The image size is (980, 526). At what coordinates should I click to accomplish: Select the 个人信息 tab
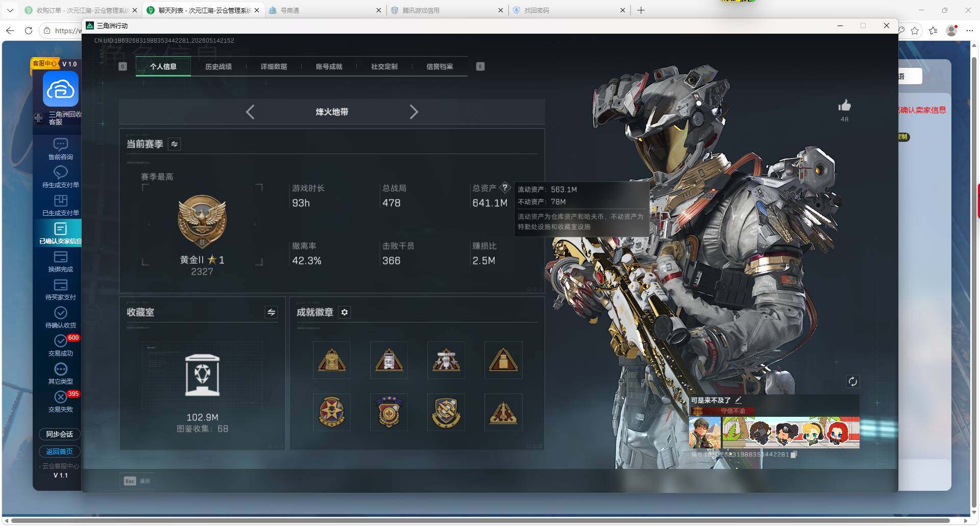(x=163, y=66)
